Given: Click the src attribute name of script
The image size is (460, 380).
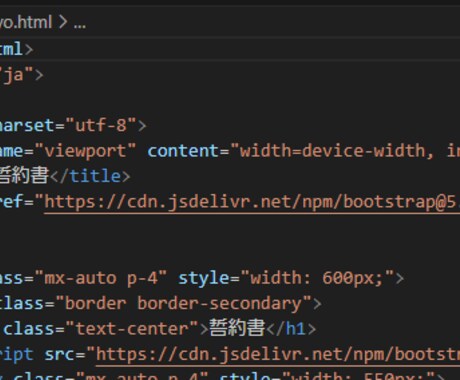Looking at the screenshot, I should click(60, 354).
